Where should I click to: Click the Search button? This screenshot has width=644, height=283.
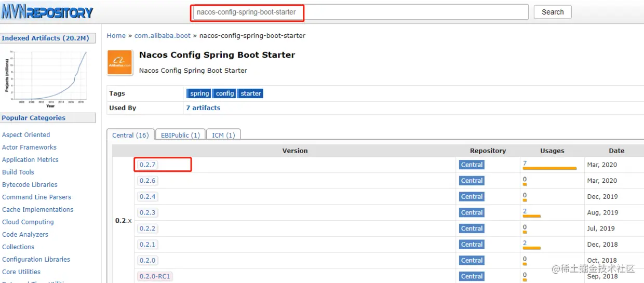tap(553, 12)
